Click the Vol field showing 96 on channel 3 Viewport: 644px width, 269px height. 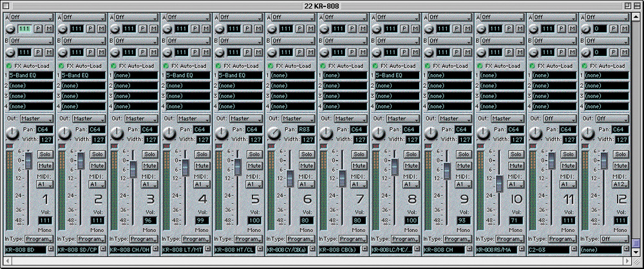coord(150,221)
